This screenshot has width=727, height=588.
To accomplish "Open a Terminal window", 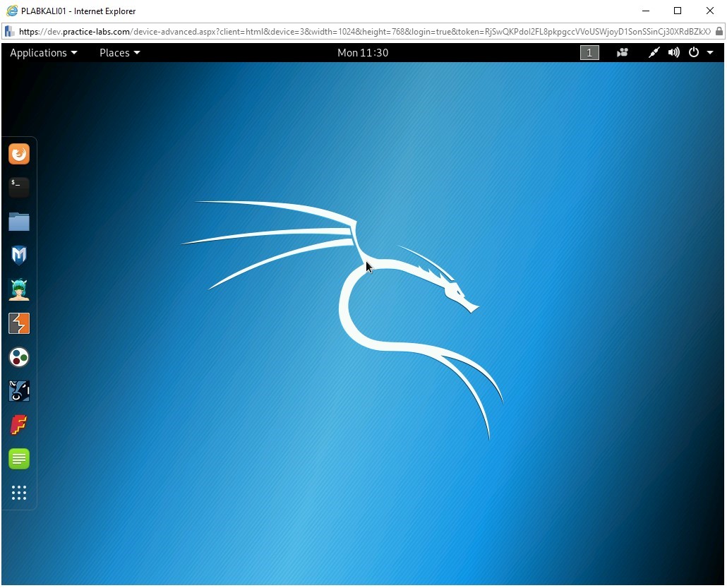I will 19,187.
